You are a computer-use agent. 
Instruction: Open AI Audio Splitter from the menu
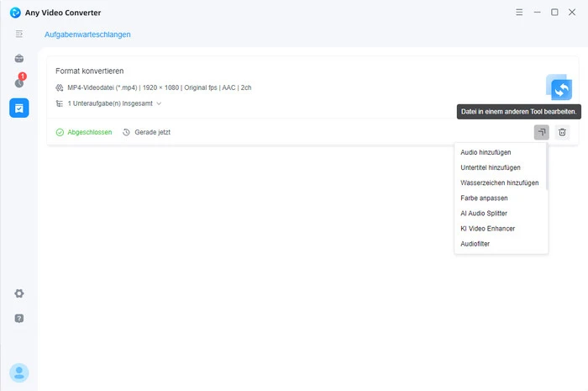click(x=483, y=214)
